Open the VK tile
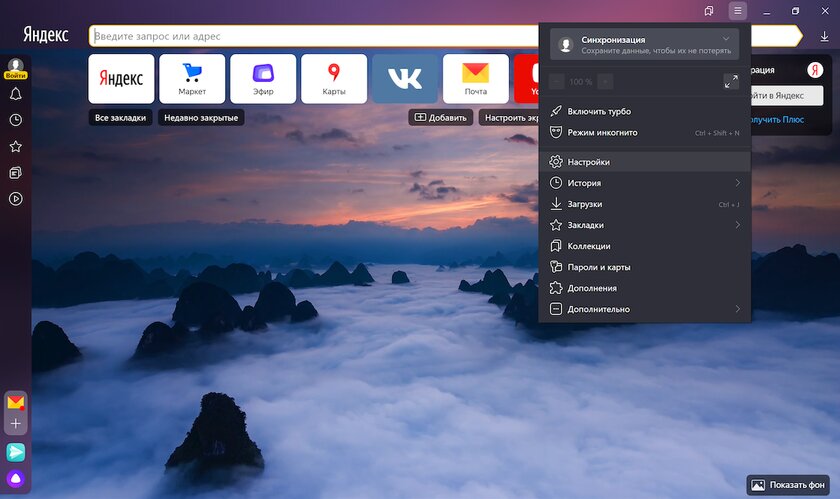The width and height of the screenshot is (840, 499). (x=405, y=79)
